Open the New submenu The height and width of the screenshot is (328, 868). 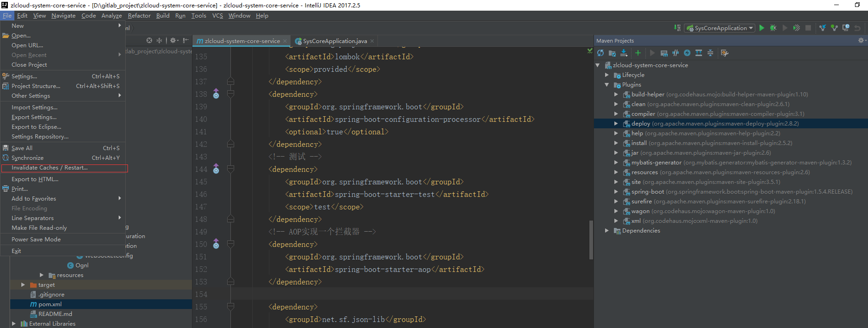point(63,26)
